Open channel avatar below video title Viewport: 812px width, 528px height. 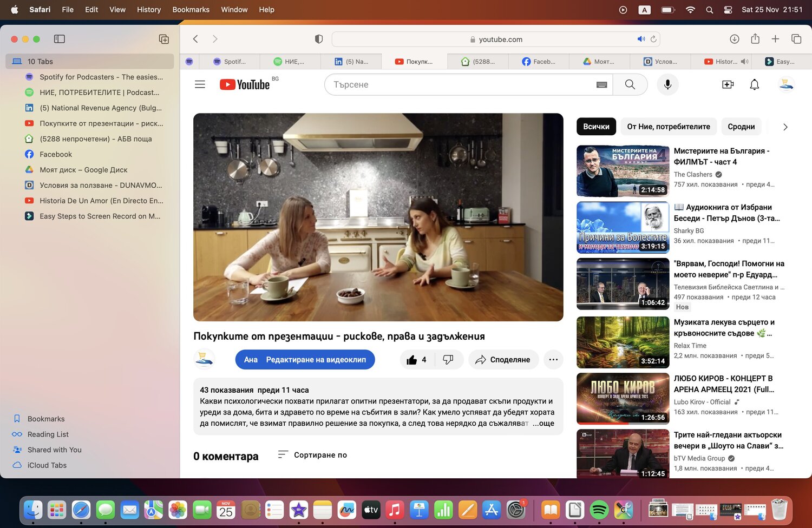tap(204, 360)
